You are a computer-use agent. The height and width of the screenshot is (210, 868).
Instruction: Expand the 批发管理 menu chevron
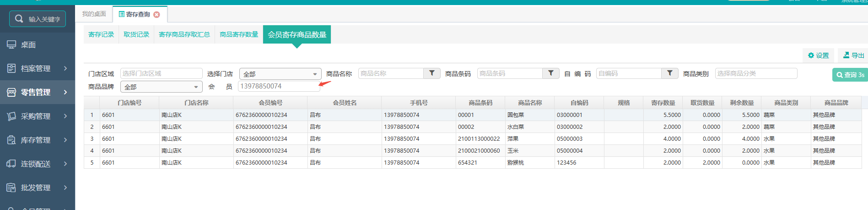[x=65, y=188]
